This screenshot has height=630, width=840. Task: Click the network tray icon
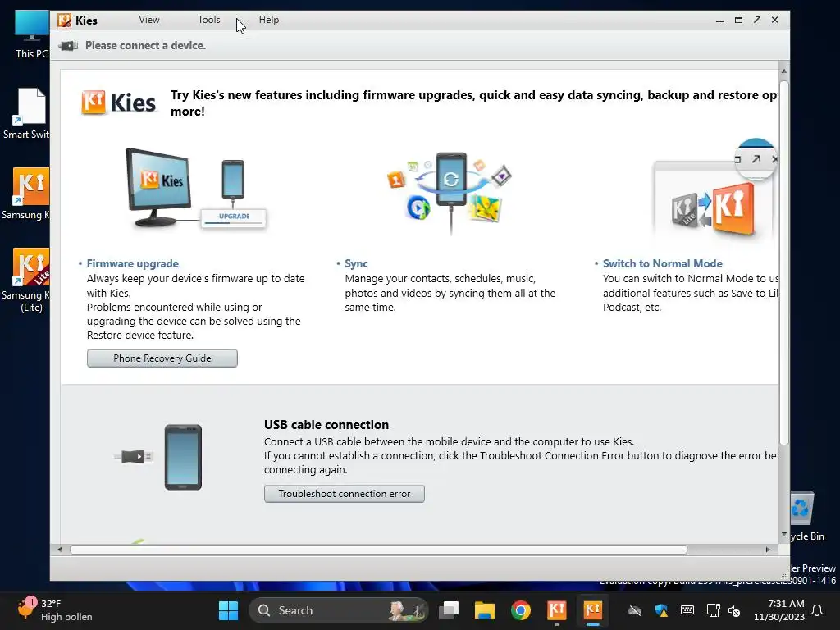713,610
